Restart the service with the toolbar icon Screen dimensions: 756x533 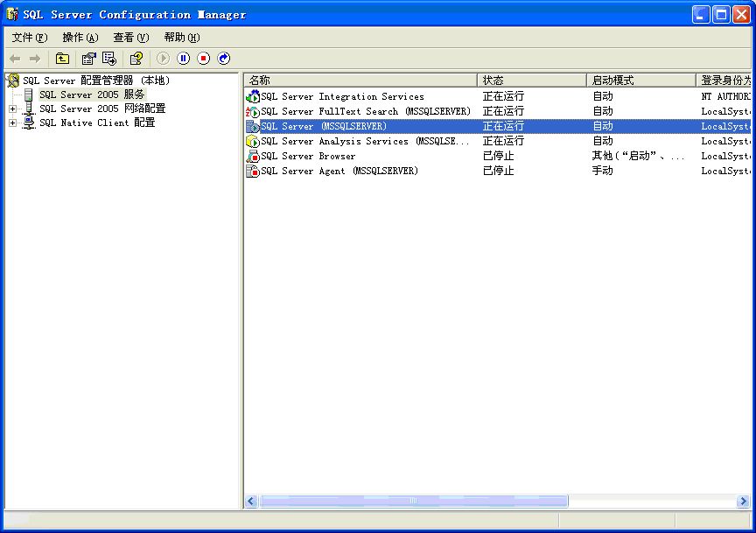pos(224,59)
